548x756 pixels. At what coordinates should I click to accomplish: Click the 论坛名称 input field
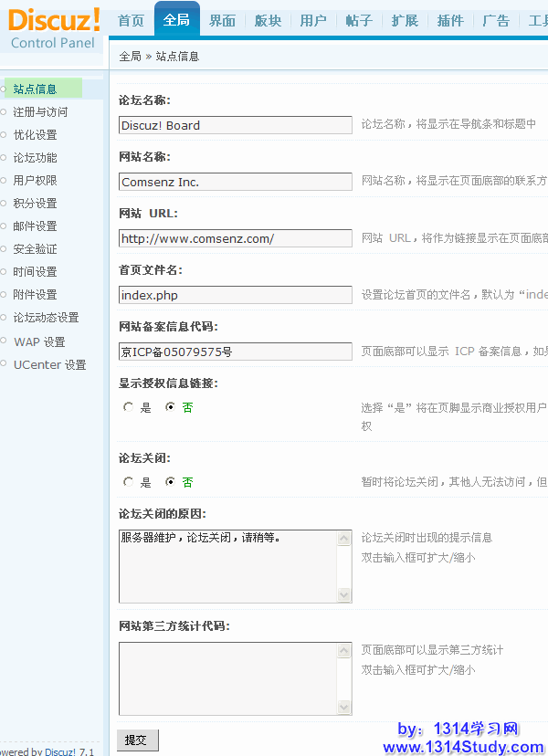(x=235, y=125)
